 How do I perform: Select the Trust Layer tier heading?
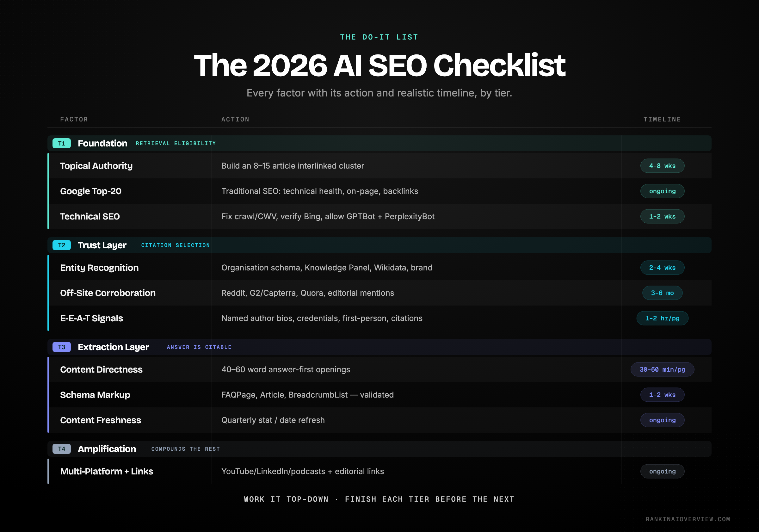[x=102, y=245]
